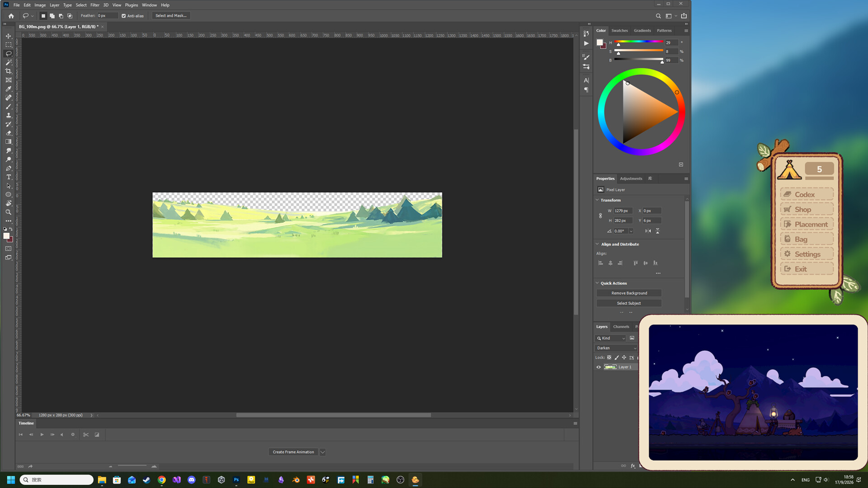Select the Dodge tool

[x=8, y=160]
